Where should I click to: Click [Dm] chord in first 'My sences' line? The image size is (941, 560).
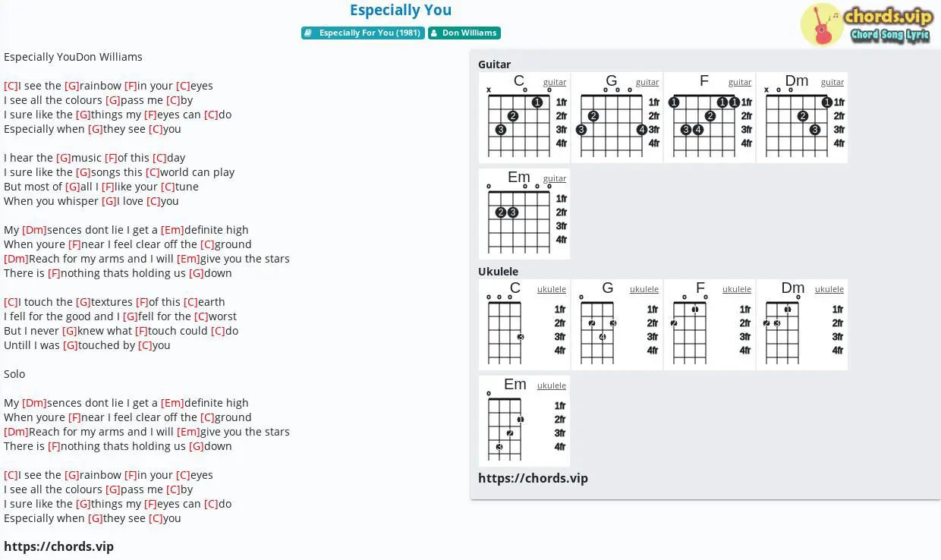pos(34,230)
